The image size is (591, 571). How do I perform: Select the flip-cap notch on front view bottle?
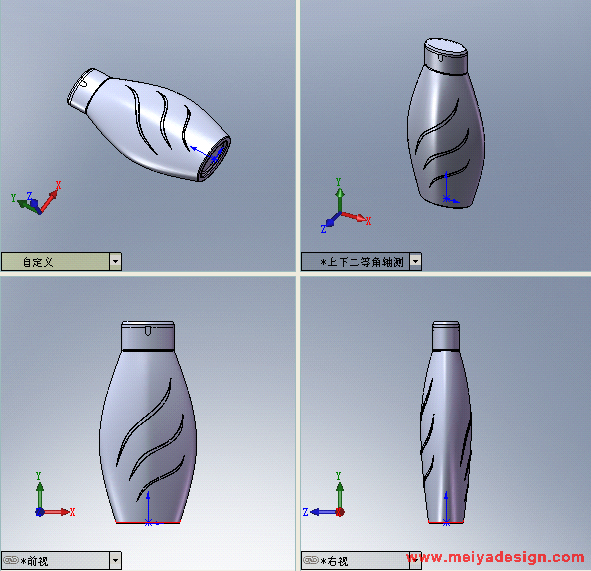point(148,331)
